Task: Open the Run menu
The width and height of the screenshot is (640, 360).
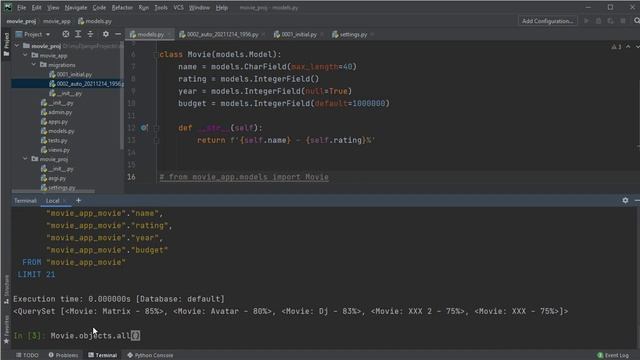Action: tap(144, 8)
